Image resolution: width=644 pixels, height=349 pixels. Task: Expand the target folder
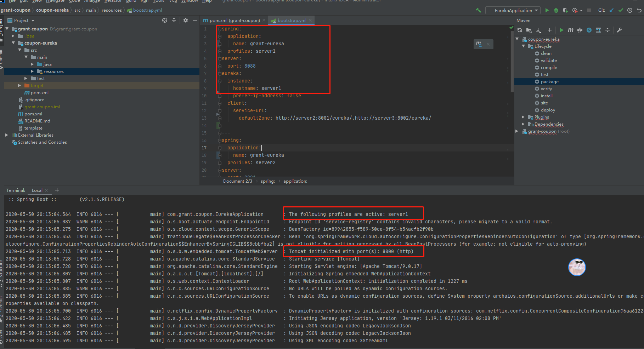19,85
